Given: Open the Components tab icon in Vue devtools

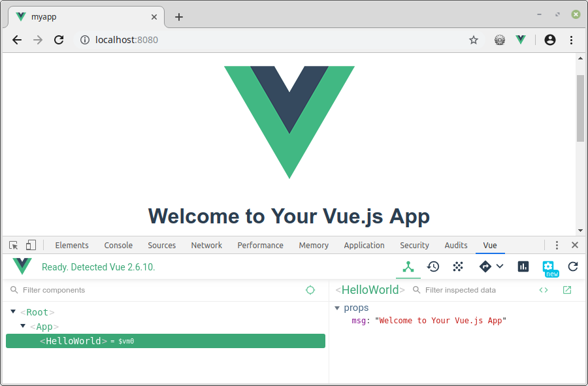Looking at the screenshot, I should [408, 267].
